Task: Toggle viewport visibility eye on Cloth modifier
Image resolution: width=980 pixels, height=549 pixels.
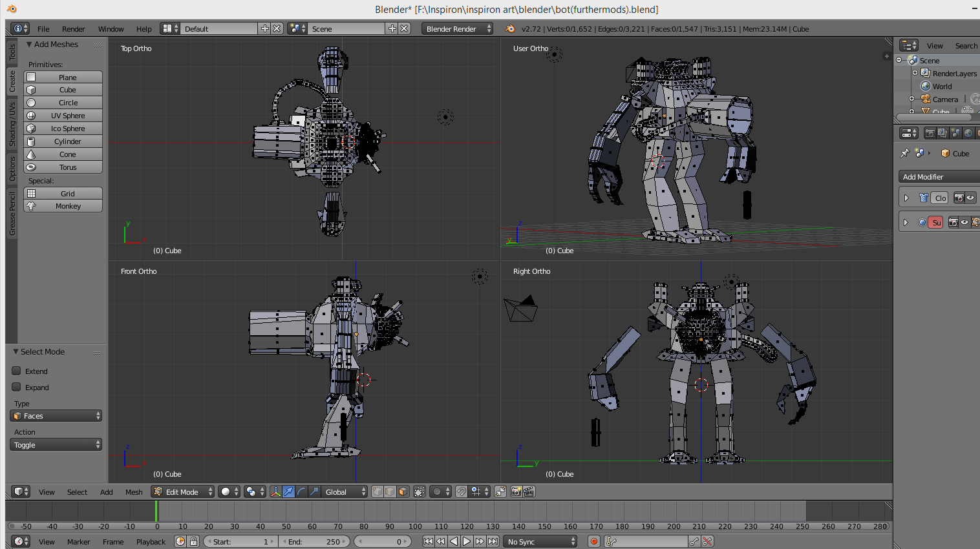Action: [970, 198]
